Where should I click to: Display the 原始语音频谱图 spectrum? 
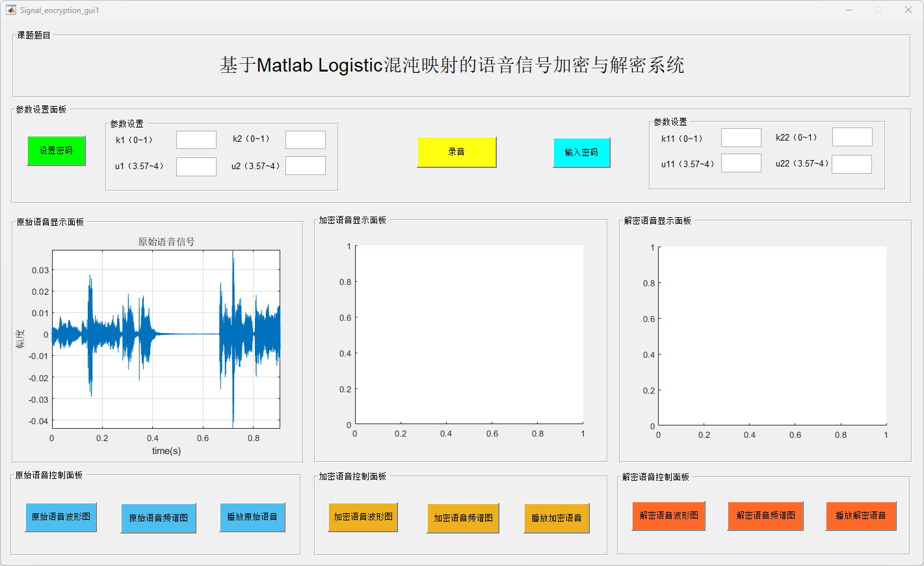click(x=158, y=519)
